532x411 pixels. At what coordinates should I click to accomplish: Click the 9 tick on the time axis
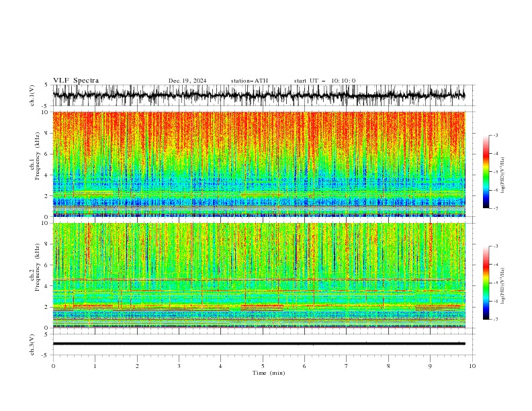click(430, 366)
